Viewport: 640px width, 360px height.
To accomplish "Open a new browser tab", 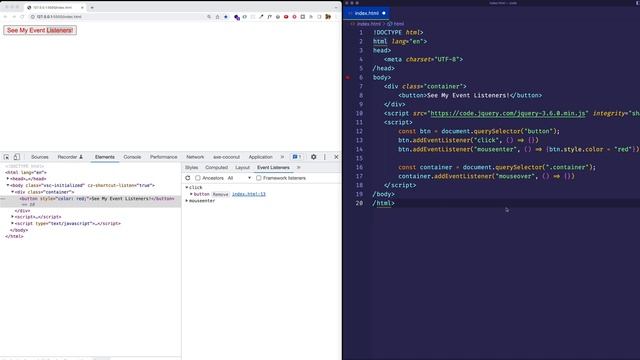I will 92,7.
